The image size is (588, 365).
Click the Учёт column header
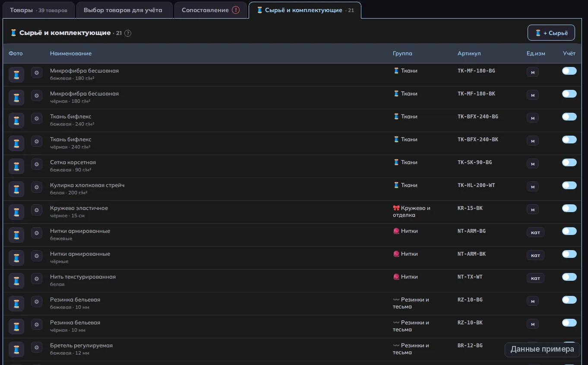tap(569, 54)
